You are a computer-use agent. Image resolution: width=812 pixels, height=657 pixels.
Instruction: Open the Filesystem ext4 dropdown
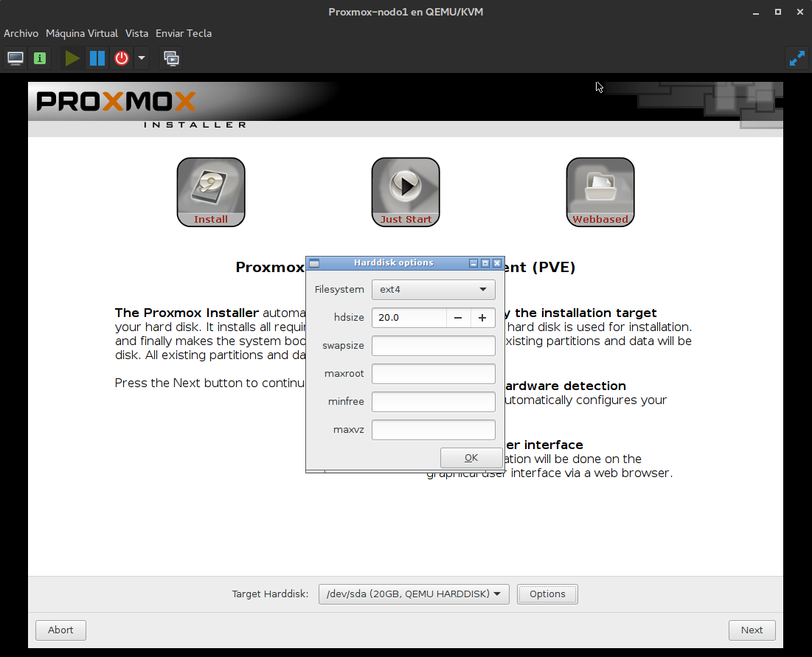[x=434, y=289]
